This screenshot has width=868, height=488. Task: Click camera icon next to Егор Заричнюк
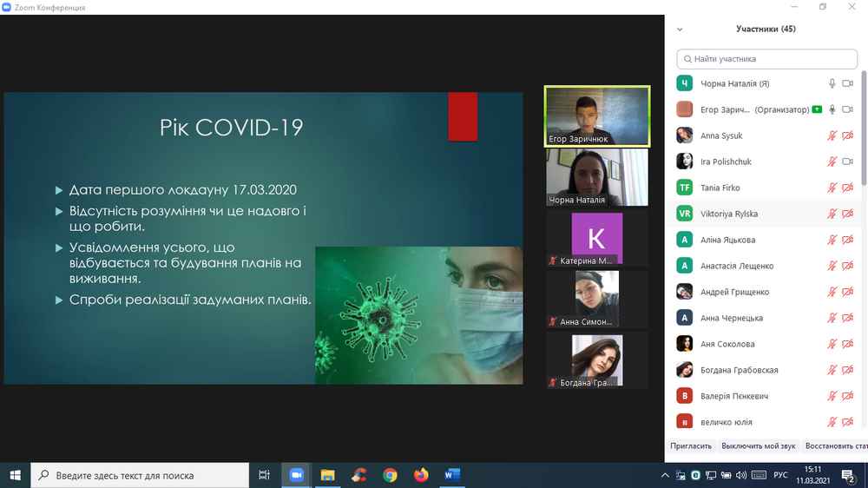tap(848, 110)
